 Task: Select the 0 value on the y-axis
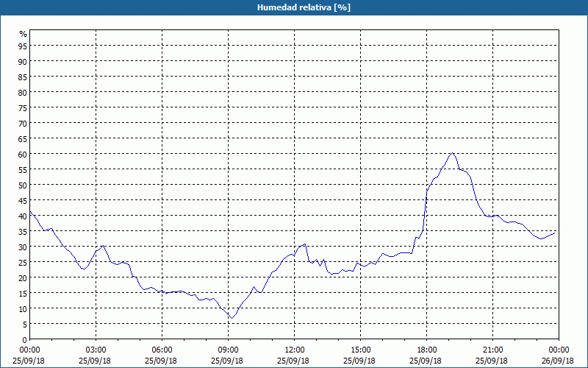click(25, 339)
